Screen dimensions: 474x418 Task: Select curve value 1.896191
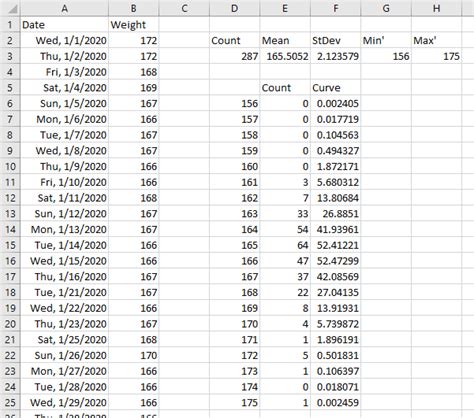(x=335, y=339)
